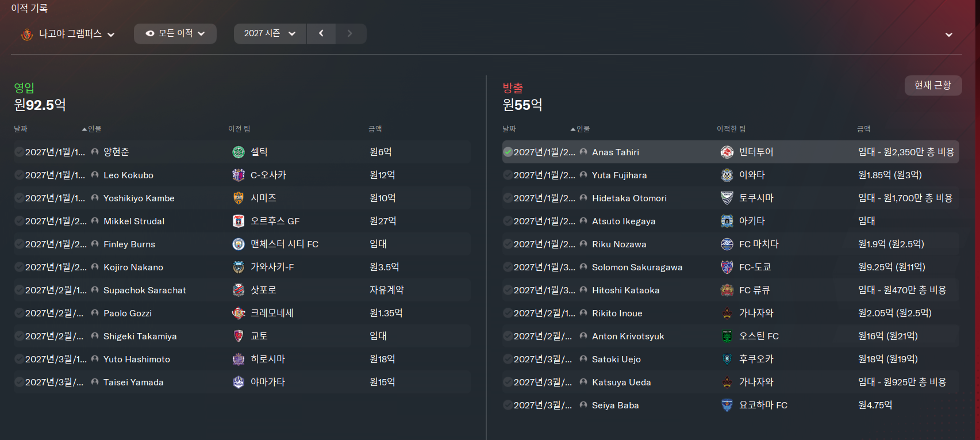The width and height of the screenshot is (980, 440).
Task: Click the 아키타 club badge
Action: (x=727, y=221)
